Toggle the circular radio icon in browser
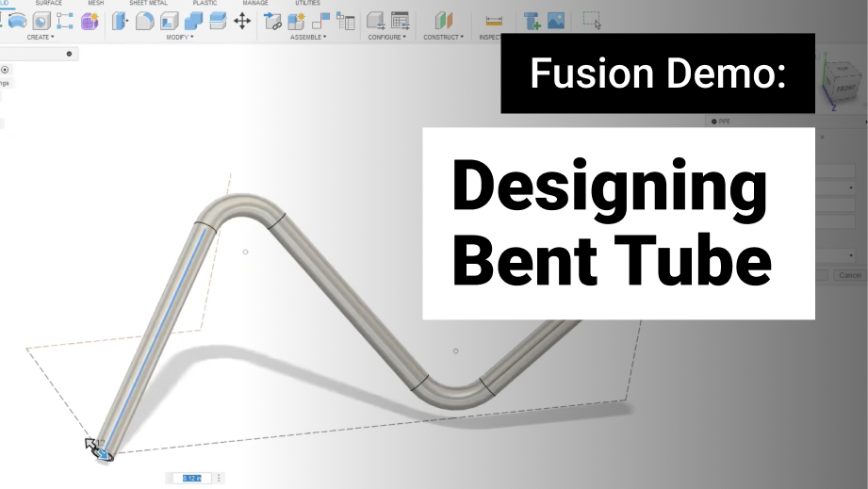Image resolution: width=868 pixels, height=489 pixels. (5, 70)
